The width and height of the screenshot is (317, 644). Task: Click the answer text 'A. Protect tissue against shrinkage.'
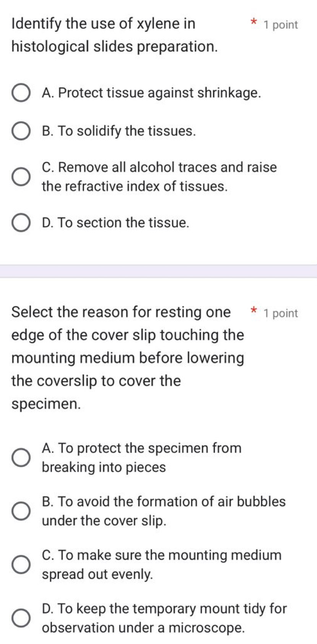152,93
